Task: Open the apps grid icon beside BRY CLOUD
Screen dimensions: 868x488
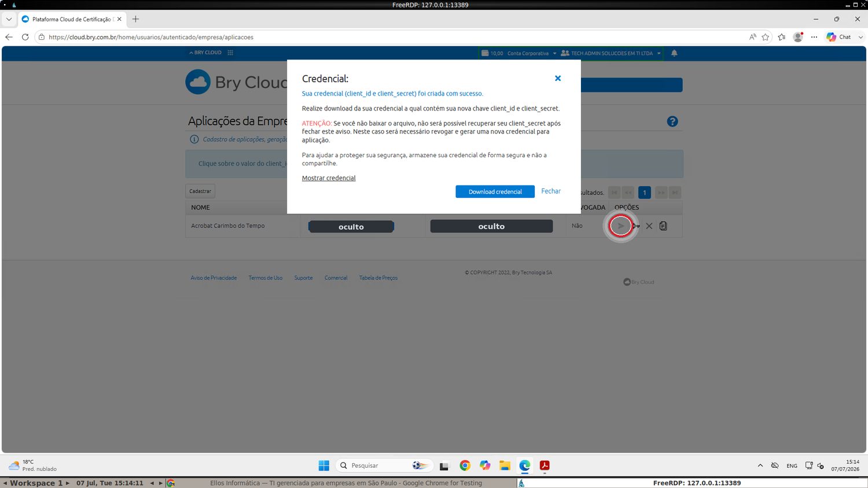Action: tap(230, 53)
